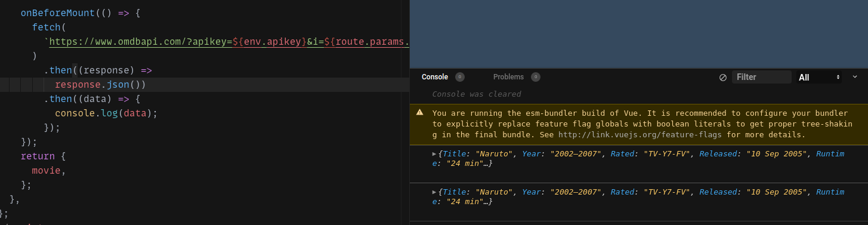Expand the first Naruto object log entry
Image resolution: width=868 pixels, height=225 pixels.
[x=435, y=153]
